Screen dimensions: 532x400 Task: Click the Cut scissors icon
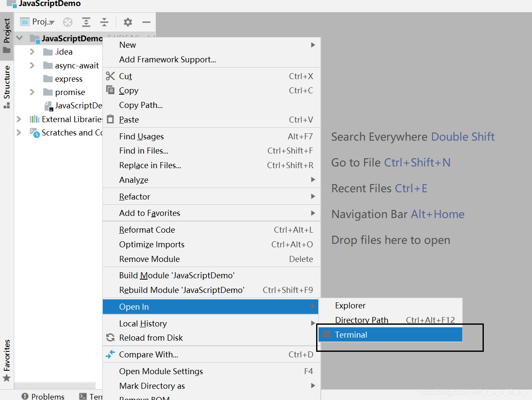[111, 76]
